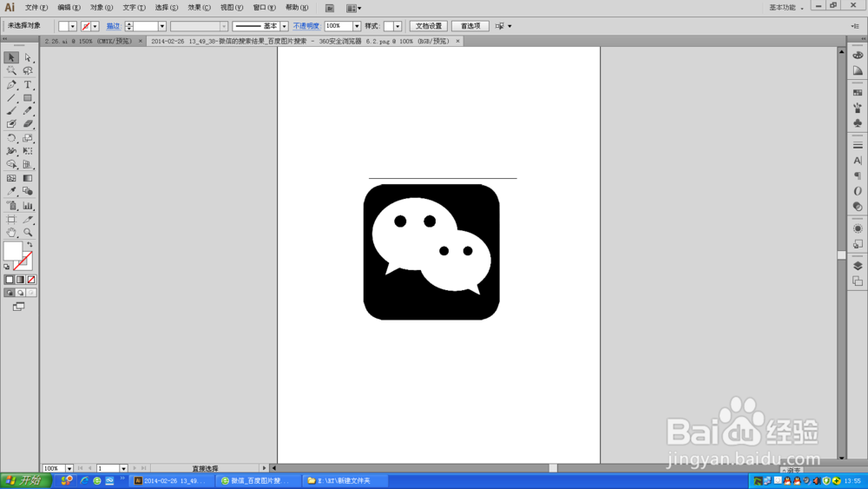Image resolution: width=868 pixels, height=489 pixels.
Task: Select the Zoom magnifier tool
Action: point(28,233)
